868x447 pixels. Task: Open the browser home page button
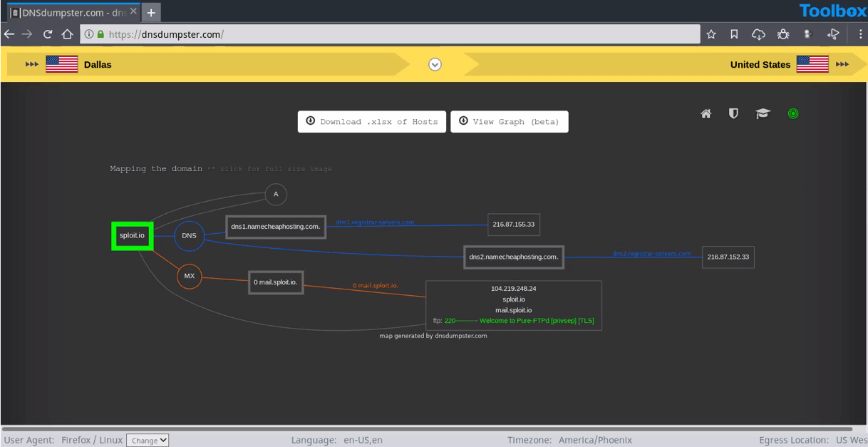(67, 34)
